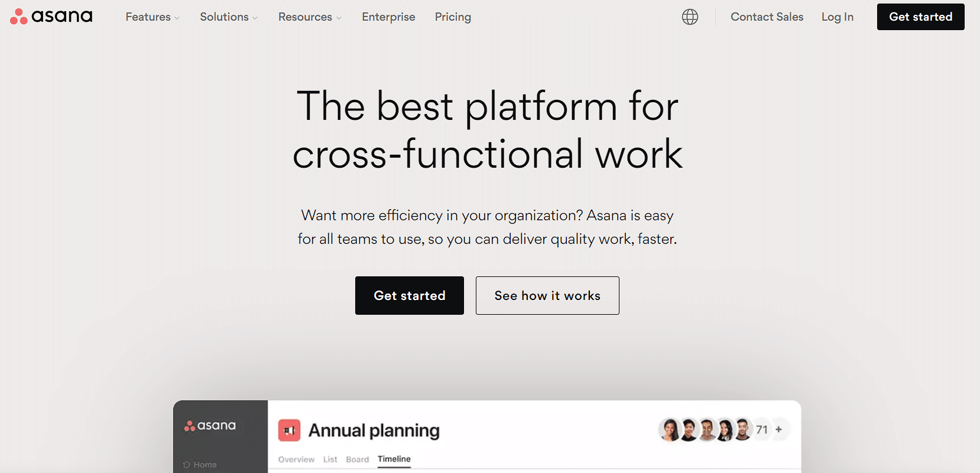Expand the Features dropdown menu

(148, 17)
